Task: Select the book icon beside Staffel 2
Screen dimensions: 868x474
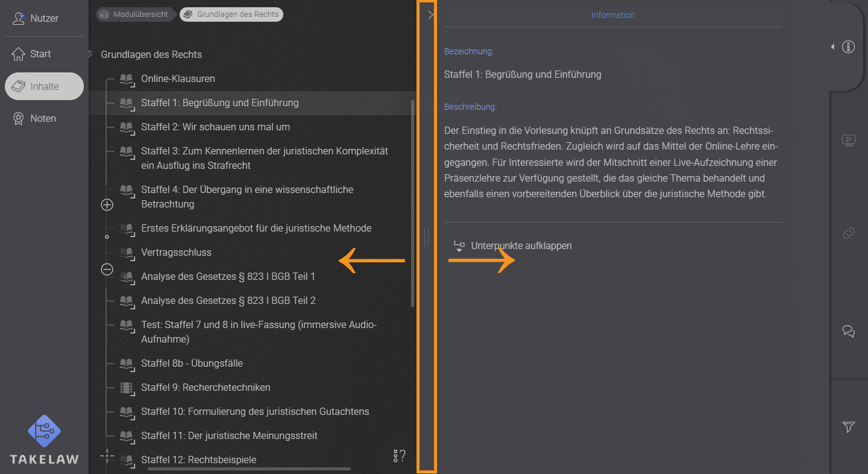Action: (127, 127)
